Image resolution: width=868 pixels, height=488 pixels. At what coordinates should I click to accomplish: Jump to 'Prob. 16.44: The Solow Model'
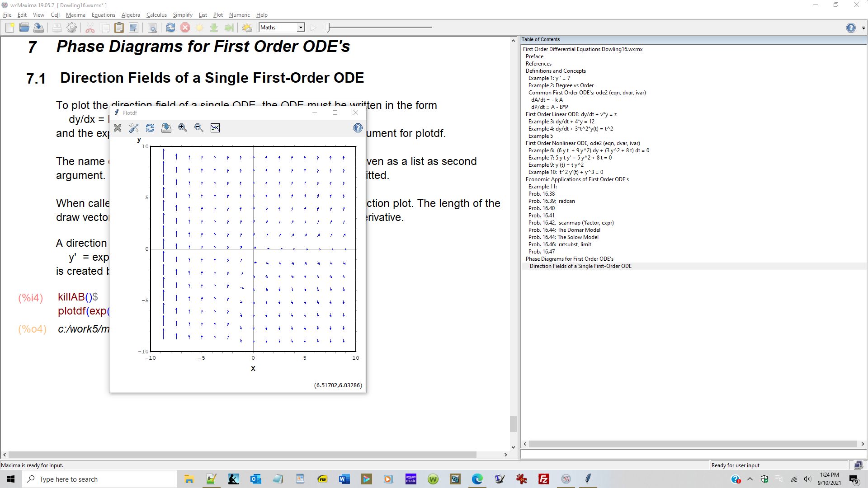(x=563, y=237)
